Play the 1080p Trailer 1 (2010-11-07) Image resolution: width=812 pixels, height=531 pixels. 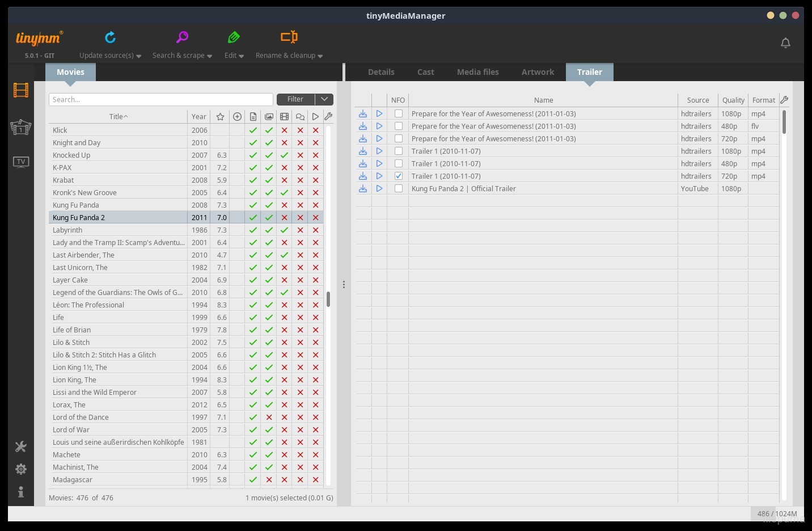[x=379, y=151]
